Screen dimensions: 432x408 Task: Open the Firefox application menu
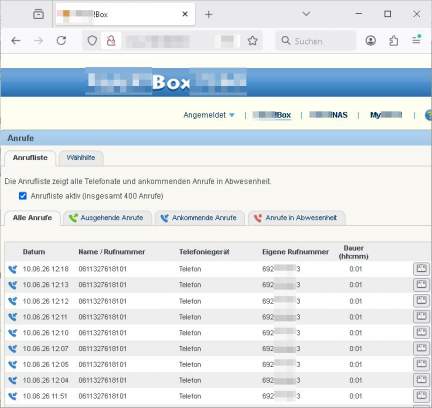coord(417,40)
